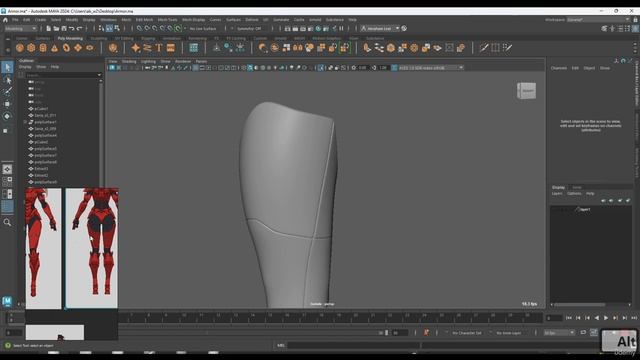Open the playback fps dropdown
Viewport: 640px width, 360px height.
click(x=559, y=333)
